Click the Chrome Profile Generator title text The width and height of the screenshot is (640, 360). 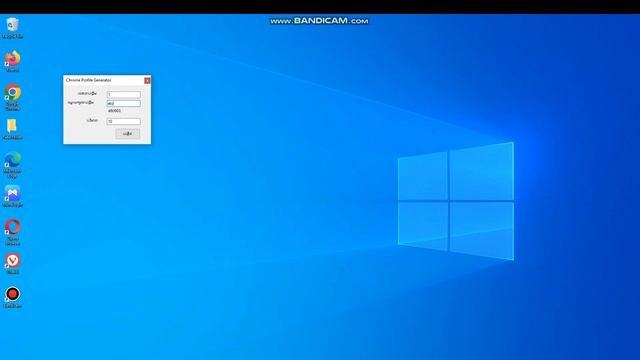(x=89, y=80)
